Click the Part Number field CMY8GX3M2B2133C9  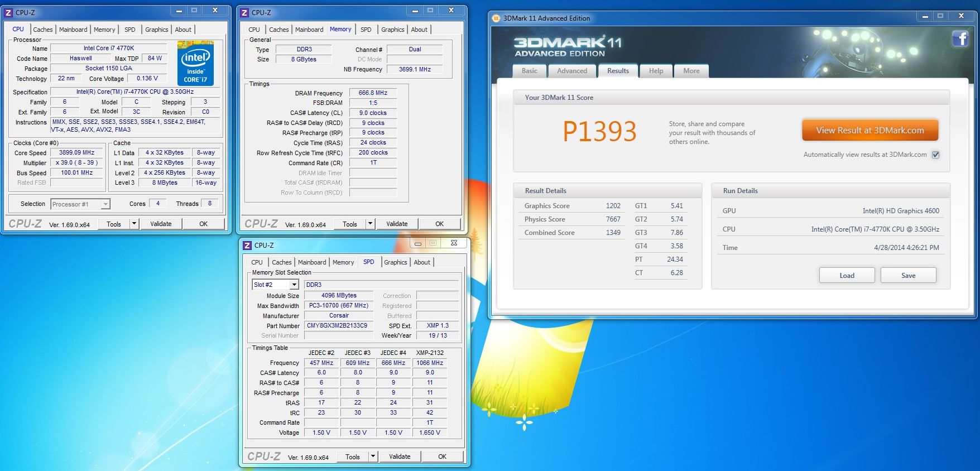pos(337,325)
